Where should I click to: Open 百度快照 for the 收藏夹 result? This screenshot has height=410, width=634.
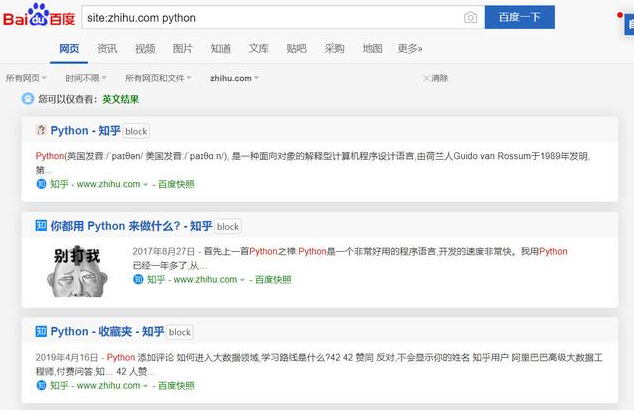tap(176, 385)
